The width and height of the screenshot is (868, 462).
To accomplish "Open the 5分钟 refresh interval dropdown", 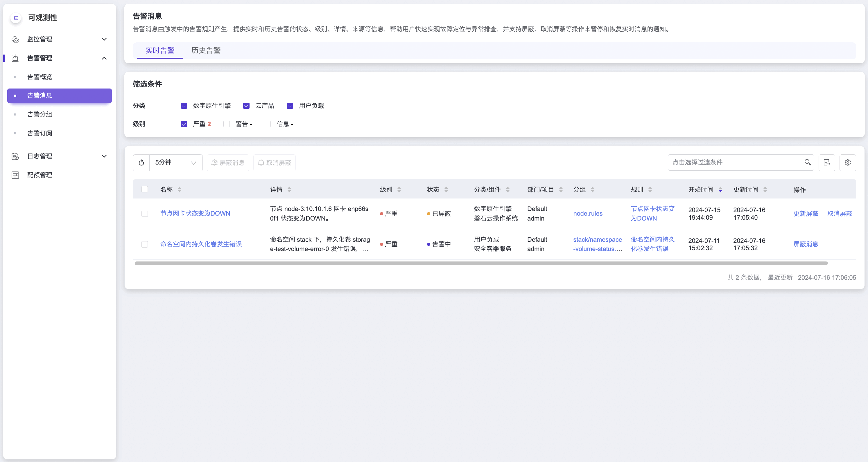I will [175, 163].
